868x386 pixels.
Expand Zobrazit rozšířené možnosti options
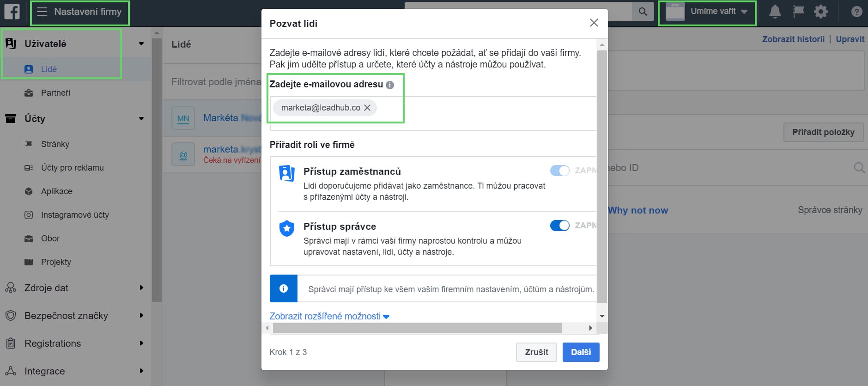tap(329, 316)
